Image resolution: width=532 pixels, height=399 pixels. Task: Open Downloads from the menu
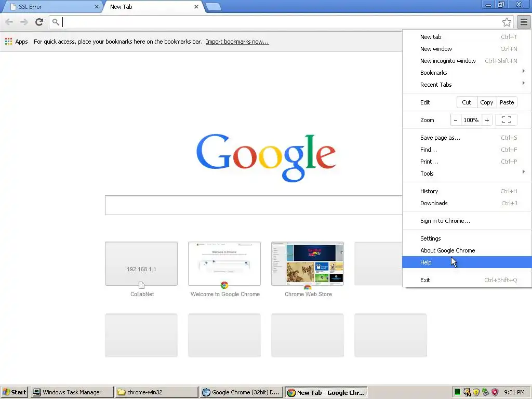coord(467,203)
